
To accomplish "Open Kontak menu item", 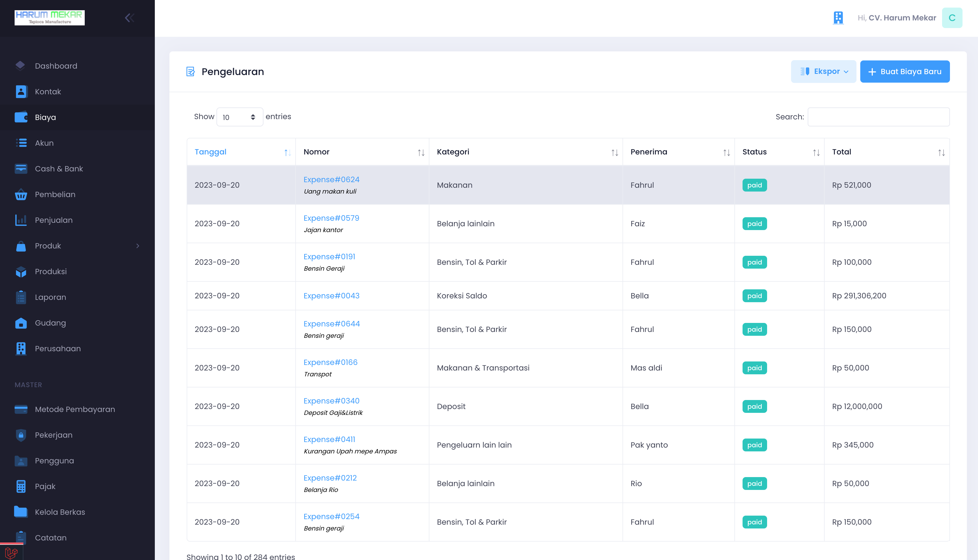I will coord(77,92).
